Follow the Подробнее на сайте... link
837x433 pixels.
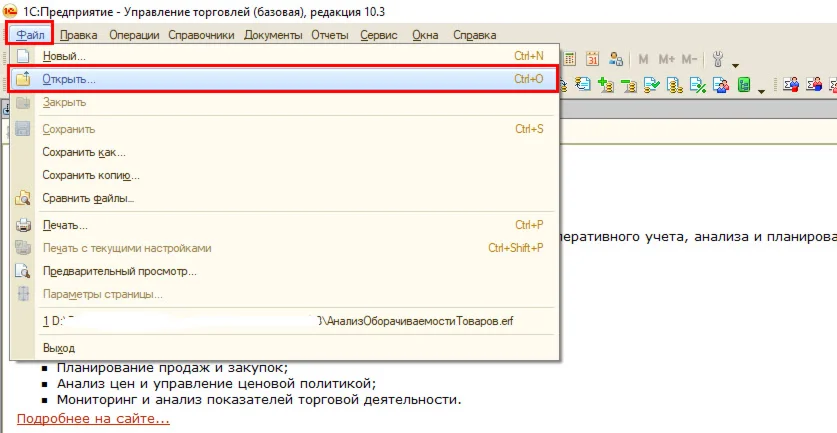tap(93, 419)
